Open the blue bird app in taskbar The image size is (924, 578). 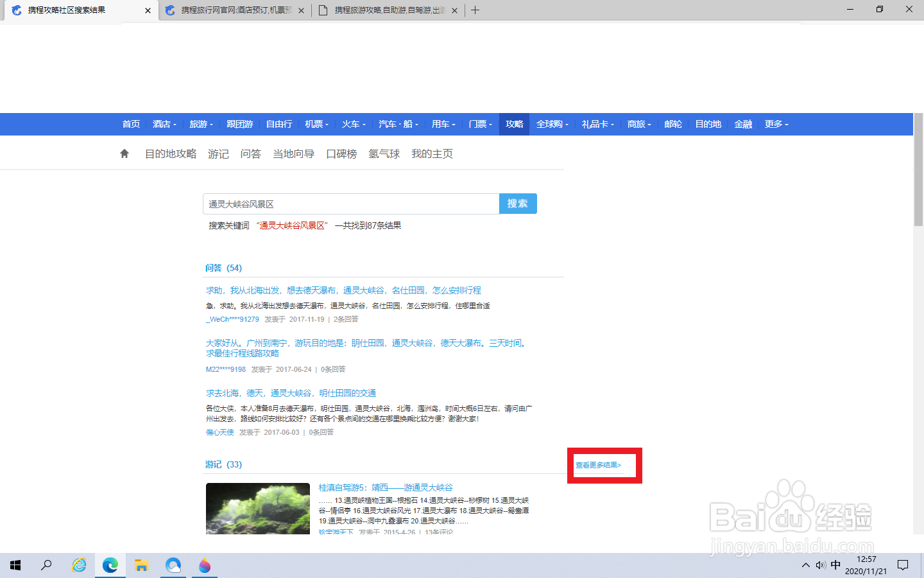[x=173, y=565]
